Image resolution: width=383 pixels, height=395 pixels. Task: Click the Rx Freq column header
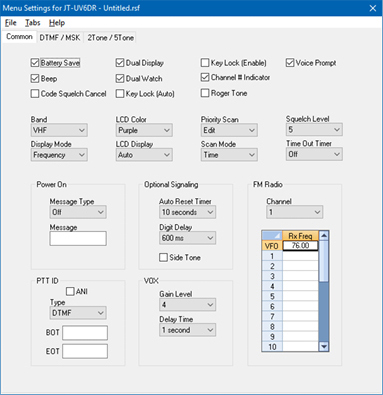tap(300, 236)
